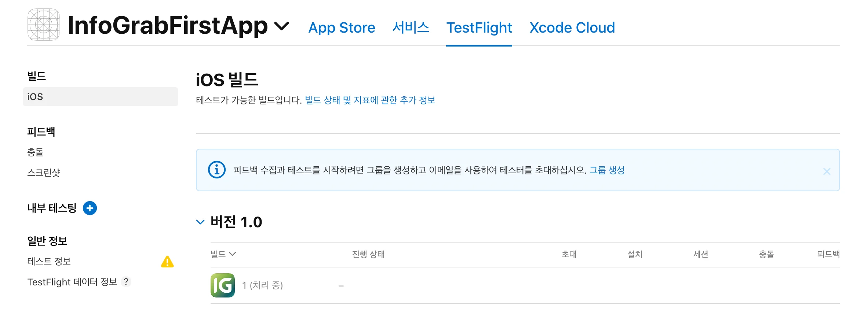The image size is (868, 318).
Task: Open the question mark help beside TestFlight 데이터 정보
Action: (126, 282)
